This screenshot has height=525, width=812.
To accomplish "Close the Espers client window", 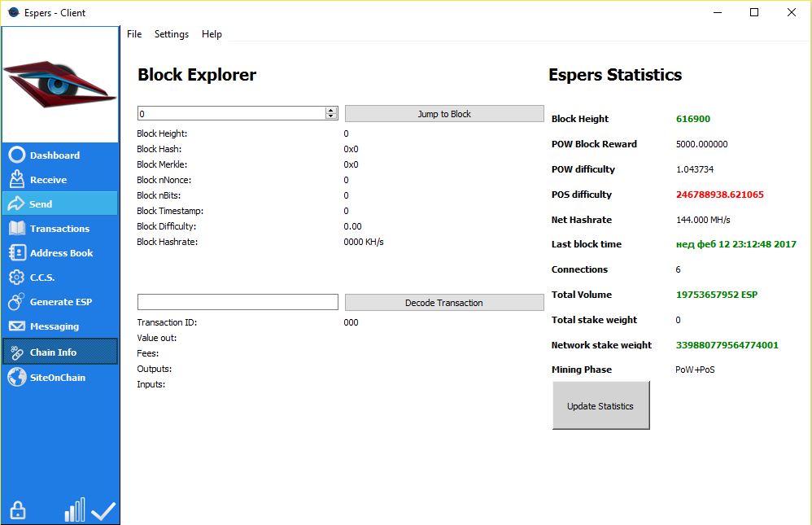I will 792,12.
